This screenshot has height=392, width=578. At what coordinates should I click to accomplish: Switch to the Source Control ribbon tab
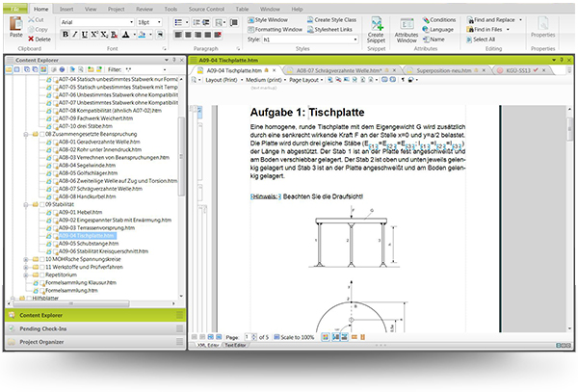(x=206, y=9)
